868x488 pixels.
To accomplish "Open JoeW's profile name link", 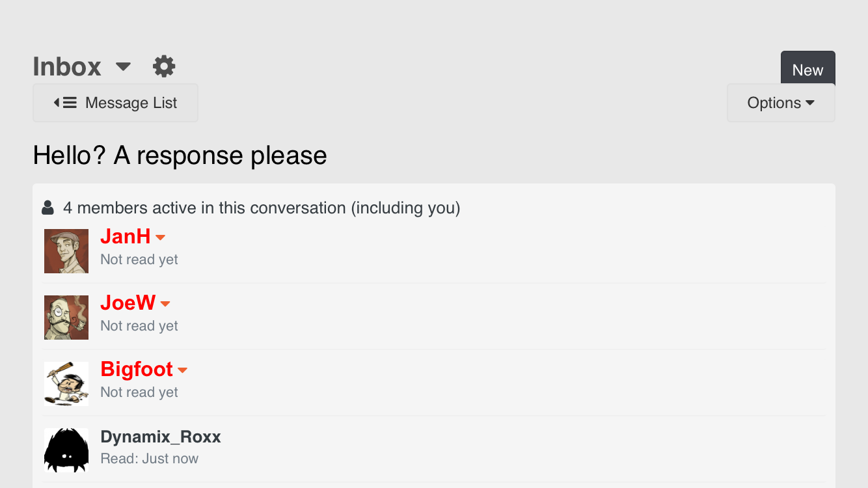I will point(128,303).
